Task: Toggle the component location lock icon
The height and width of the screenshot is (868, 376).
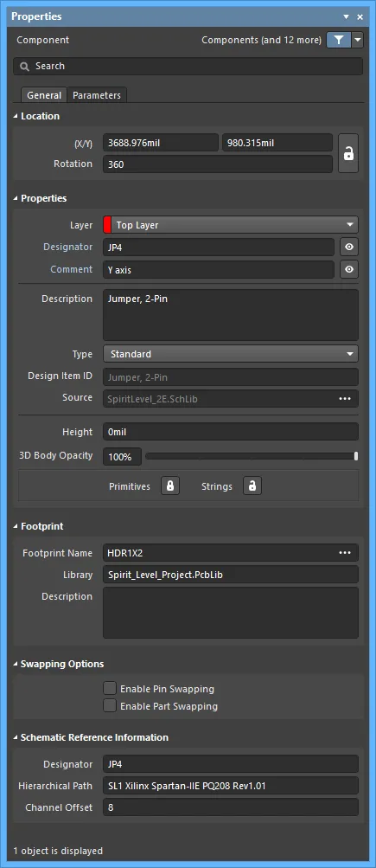Action: click(348, 153)
